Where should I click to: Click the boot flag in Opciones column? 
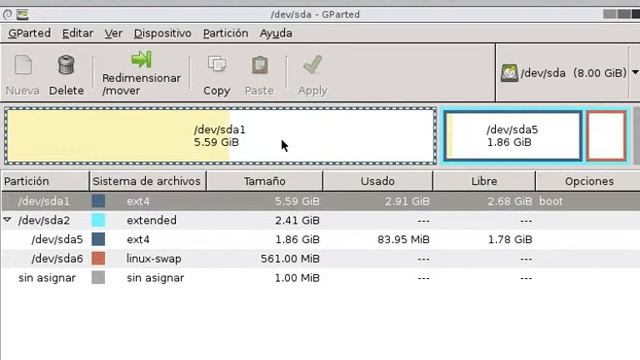[551, 201]
